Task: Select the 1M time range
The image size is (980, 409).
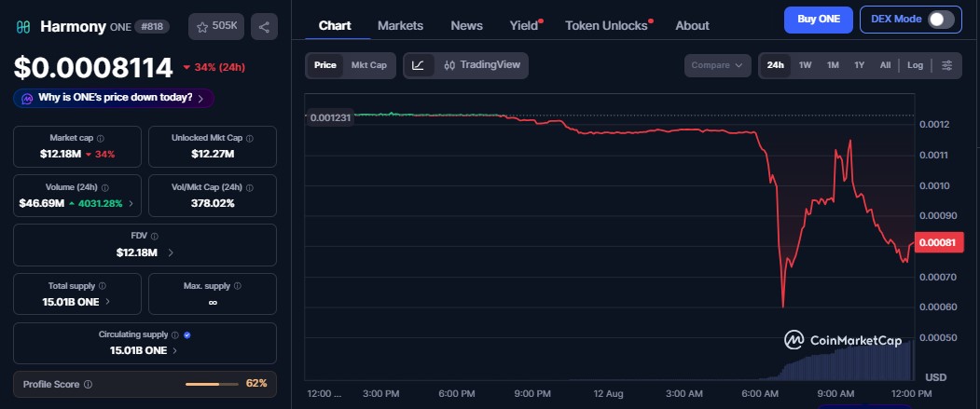Action: click(x=833, y=65)
